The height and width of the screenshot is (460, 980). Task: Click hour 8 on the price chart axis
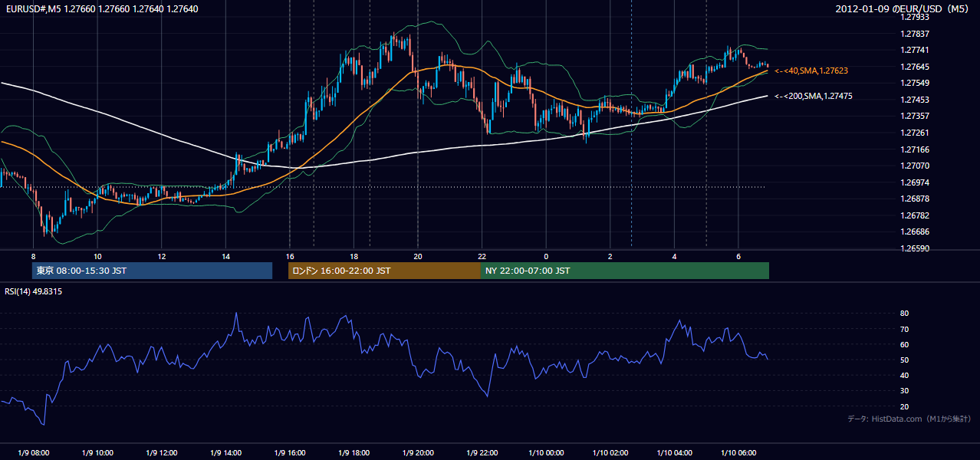coord(34,256)
